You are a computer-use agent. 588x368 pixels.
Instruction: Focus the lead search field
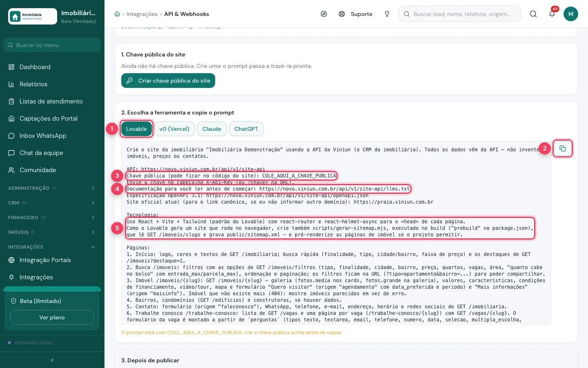click(460, 14)
